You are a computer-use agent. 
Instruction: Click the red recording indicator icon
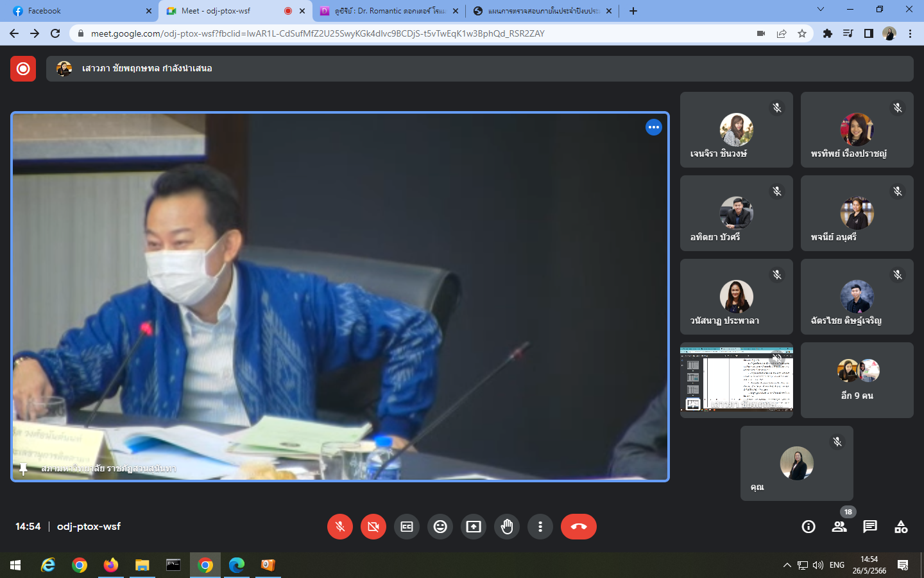point(23,69)
